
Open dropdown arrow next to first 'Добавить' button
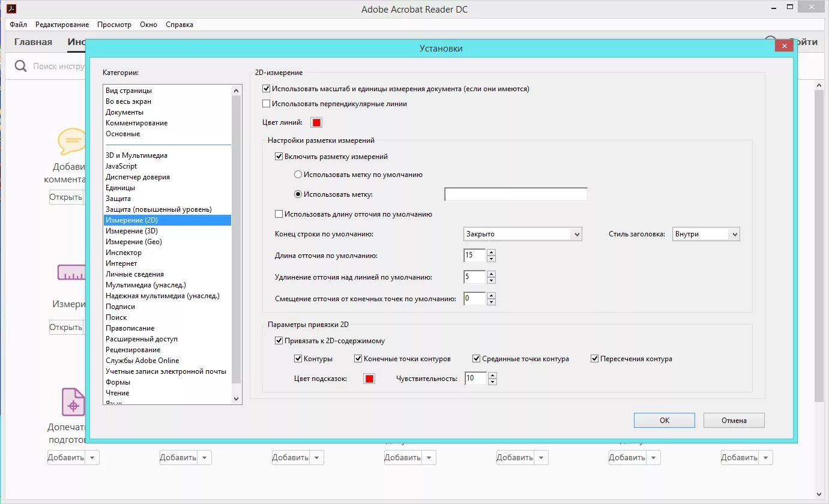click(x=92, y=457)
